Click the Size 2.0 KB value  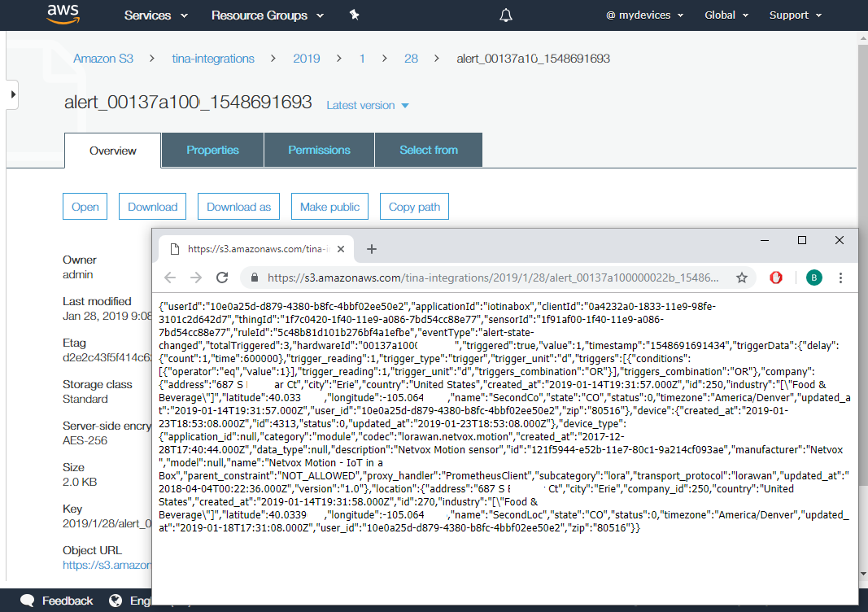80,482
